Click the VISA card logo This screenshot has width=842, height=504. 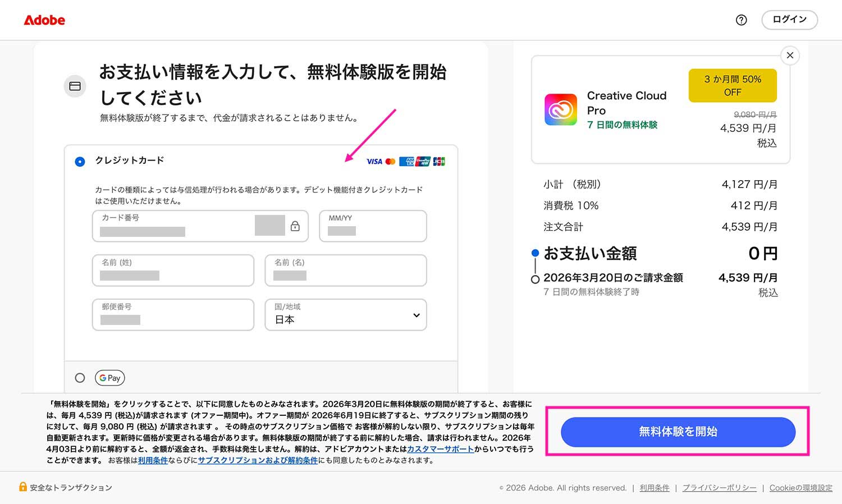point(374,162)
